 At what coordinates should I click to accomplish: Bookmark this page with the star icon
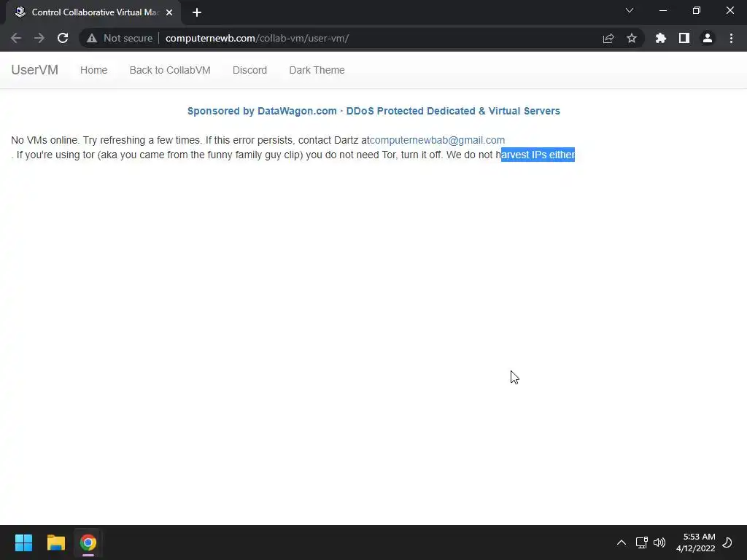(632, 38)
